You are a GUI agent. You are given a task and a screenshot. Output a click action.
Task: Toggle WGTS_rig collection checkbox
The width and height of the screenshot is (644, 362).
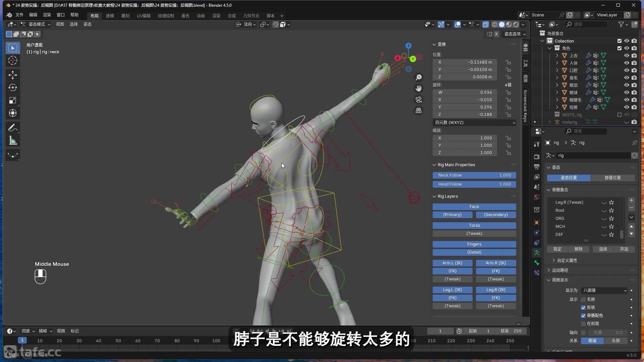[x=620, y=115]
